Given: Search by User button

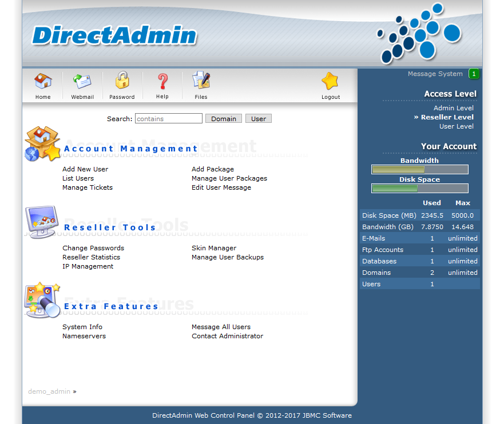Looking at the screenshot, I should pos(259,119).
